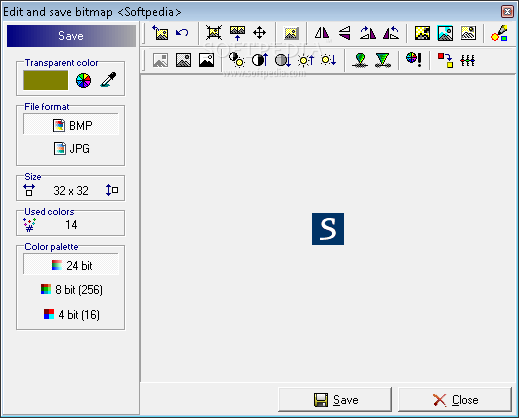This screenshot has height=418, width=519.
Task: Click the used colors count 14
Action: (71, 225)
